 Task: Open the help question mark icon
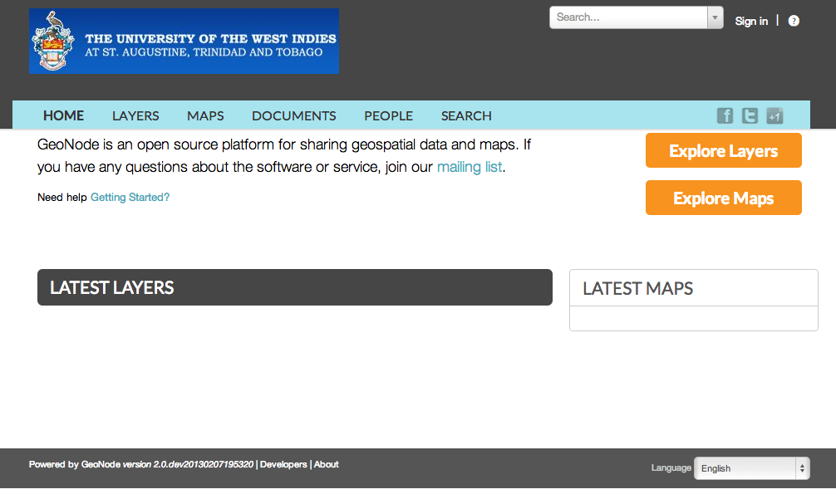[x=794, y=21]
